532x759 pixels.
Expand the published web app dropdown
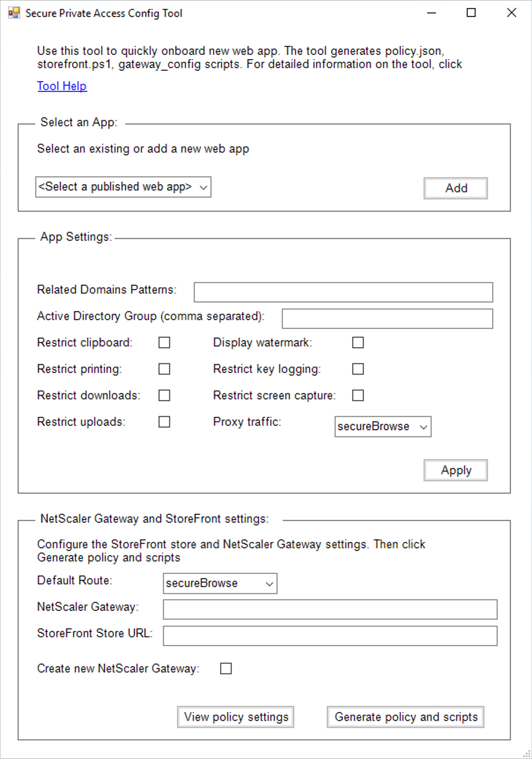click(x=123, y=187)
